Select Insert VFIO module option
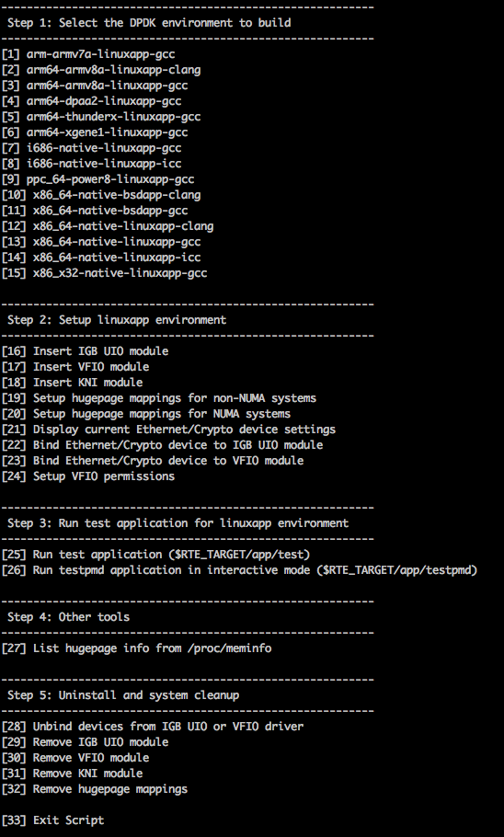 [x=75, y=367]
